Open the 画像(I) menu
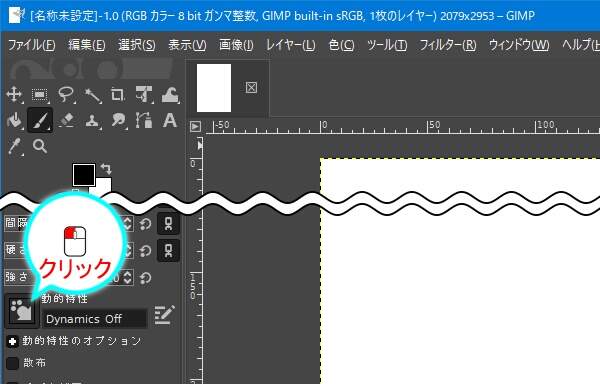The height and width of the screenshot is (384, 600). pyautogui.click(x=236, y=45)
